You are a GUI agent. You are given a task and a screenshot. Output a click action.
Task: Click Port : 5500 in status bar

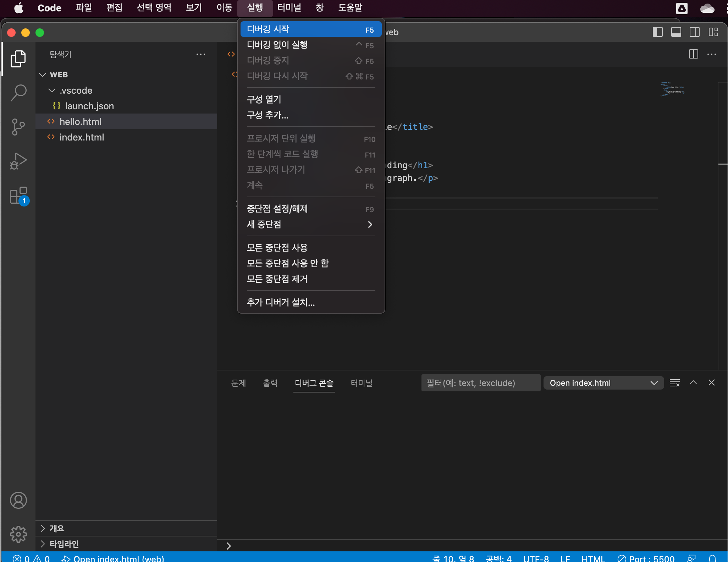pos(646,558)
